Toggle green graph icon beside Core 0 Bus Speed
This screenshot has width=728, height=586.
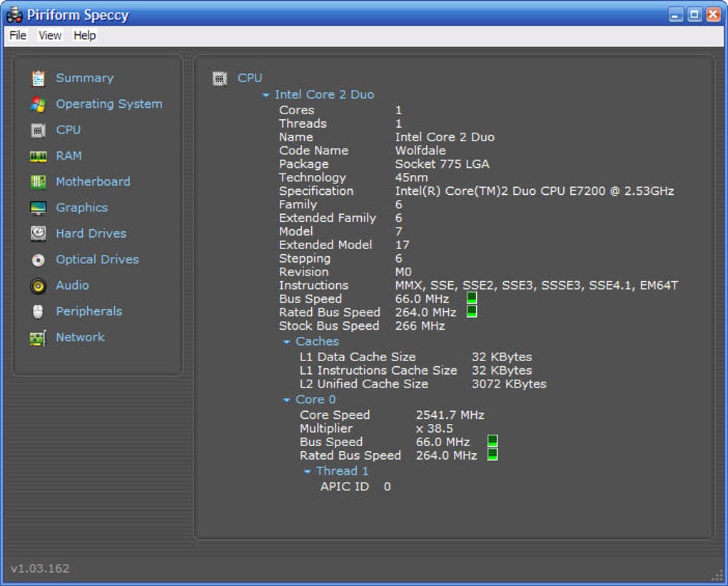(x=492, y=440)
